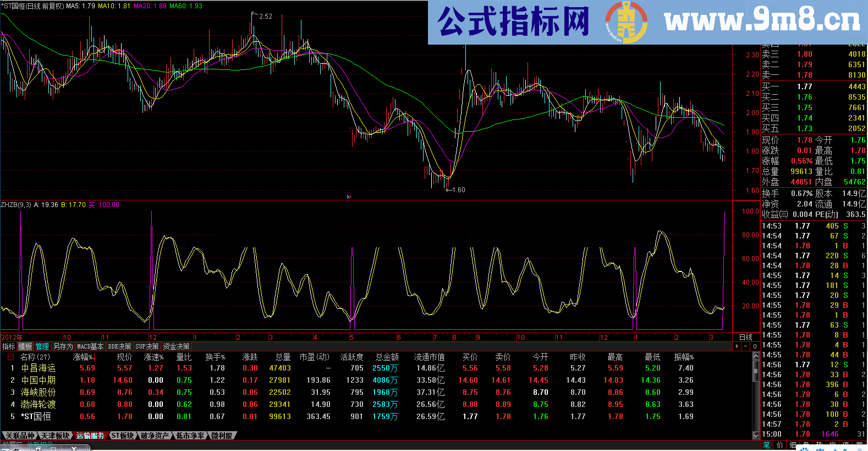
Task: Sort by the 换手% column header
Action: [215, 357]
